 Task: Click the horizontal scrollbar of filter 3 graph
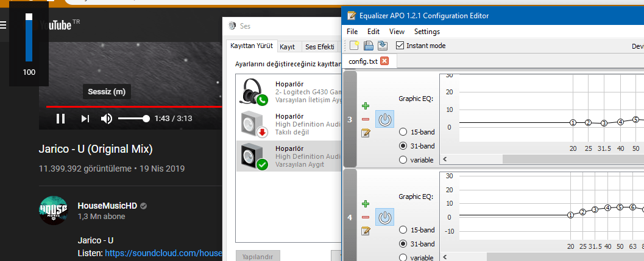[x=573, y=159]
